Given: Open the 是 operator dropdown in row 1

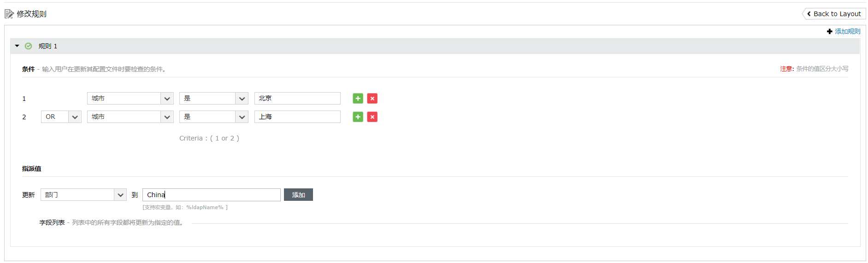Looking at the screenshot, I should [x=214, y=99].
